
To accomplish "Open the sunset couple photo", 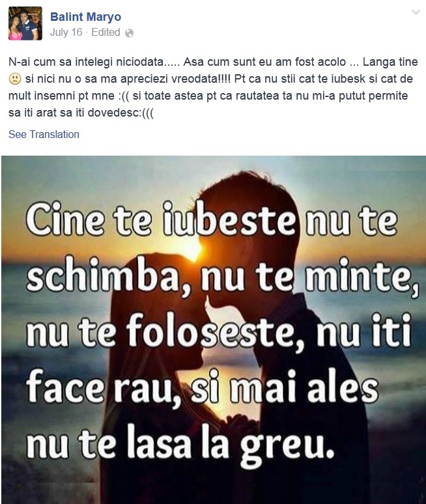I will pyautogui.click(x=214, y=329).
